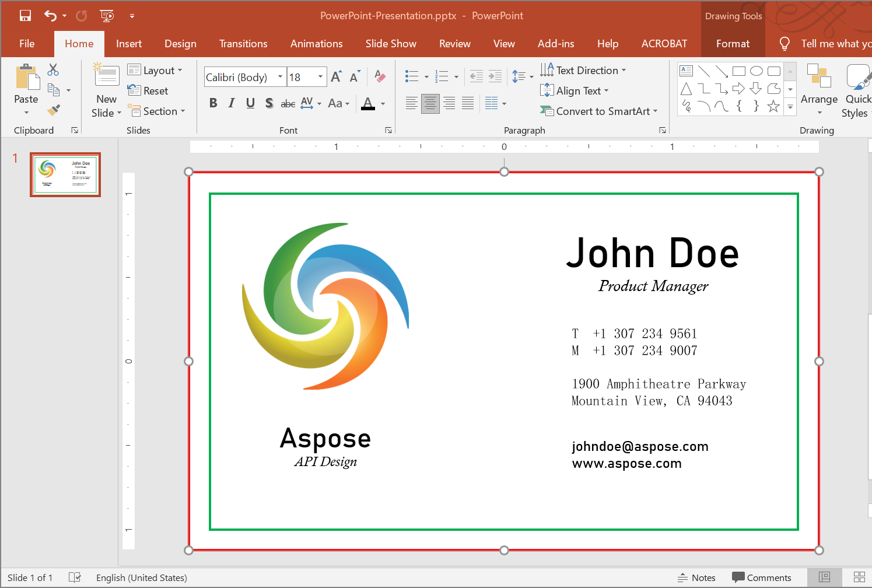Apply Strikethrough to selected text
The width and height of the screenshot is (872, 588).
tap(288, 103)
